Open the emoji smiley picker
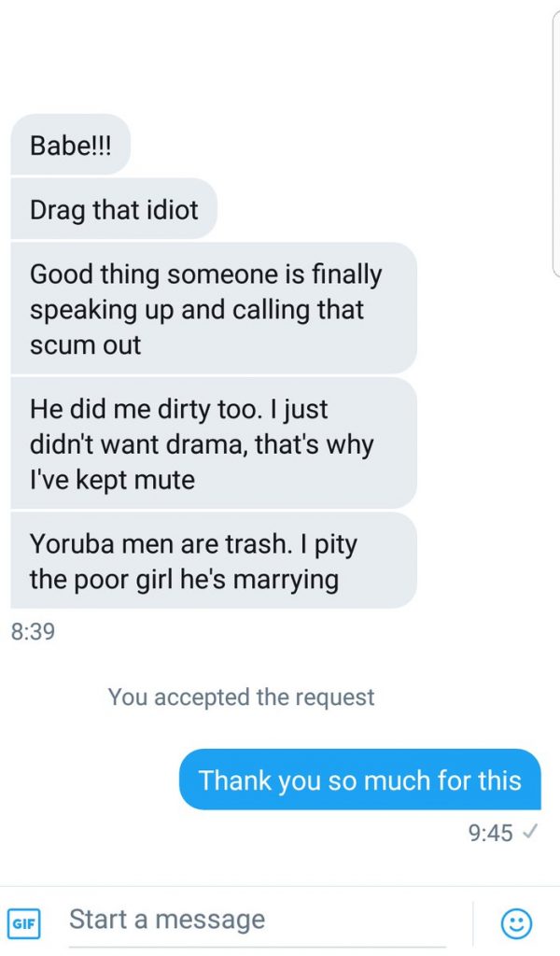This screenshot has height=956, width=560. (516, 922)
